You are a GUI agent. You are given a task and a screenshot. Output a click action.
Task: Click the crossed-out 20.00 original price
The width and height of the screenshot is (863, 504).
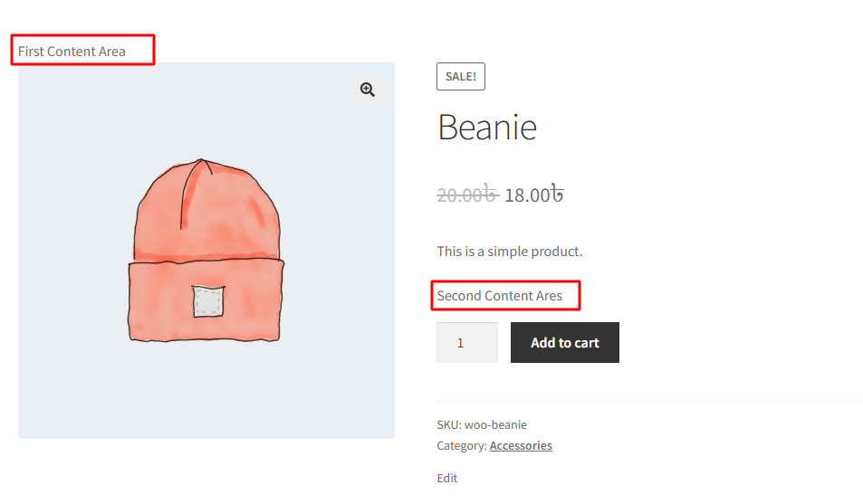tap(467, 195)
